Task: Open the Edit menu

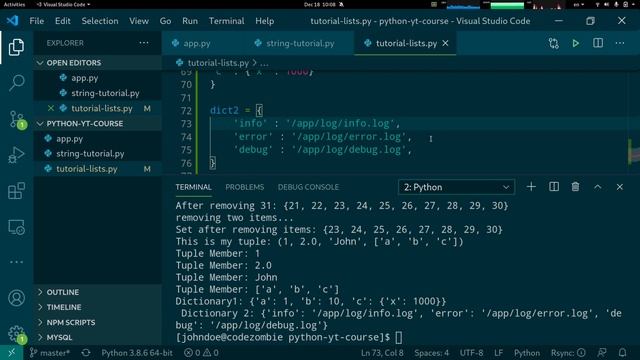Action: coord(62,21)
